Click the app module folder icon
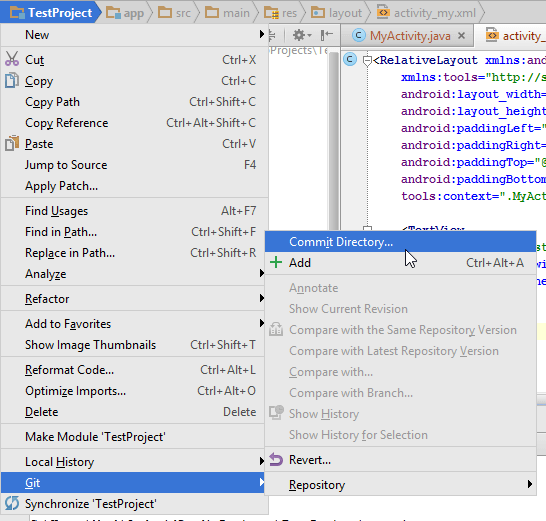 113,13
